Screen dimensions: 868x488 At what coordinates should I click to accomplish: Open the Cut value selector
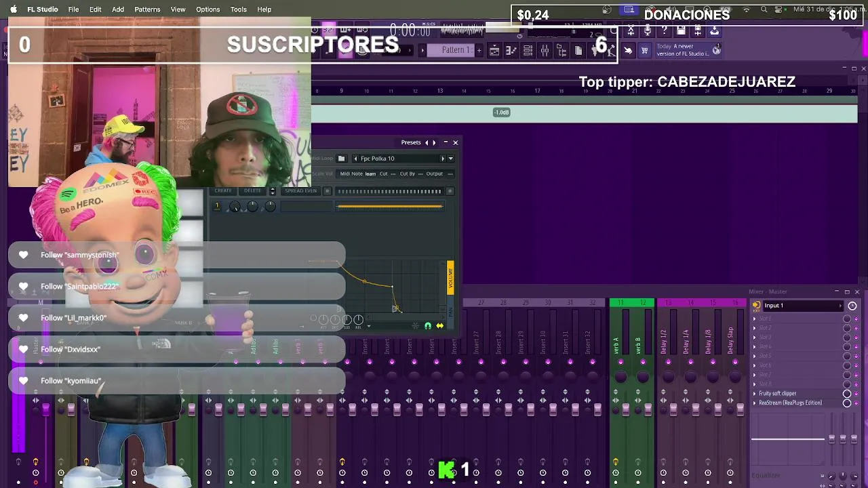click(393, 174)
